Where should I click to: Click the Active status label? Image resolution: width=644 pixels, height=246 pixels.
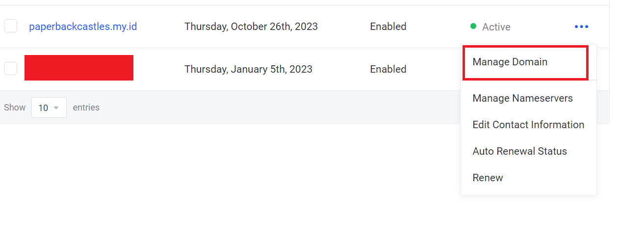[496, 27]
